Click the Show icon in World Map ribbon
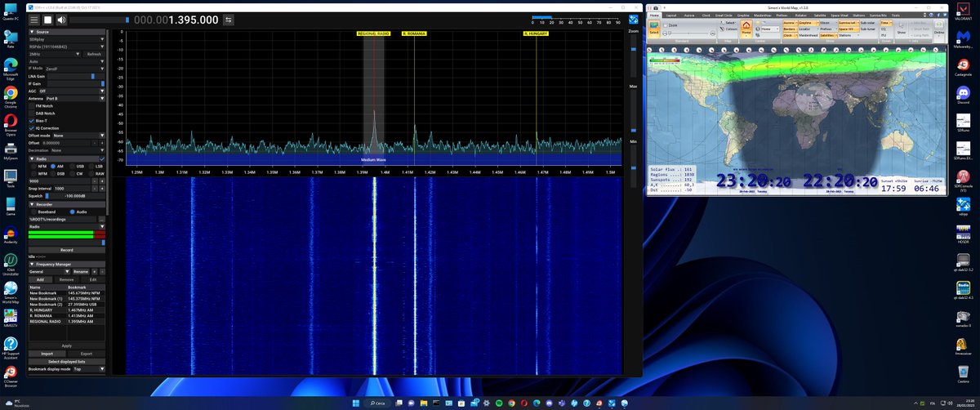 click(902, 29)
